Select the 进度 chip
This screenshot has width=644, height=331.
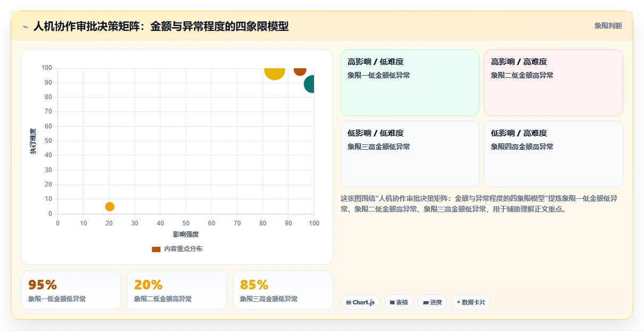432,302
